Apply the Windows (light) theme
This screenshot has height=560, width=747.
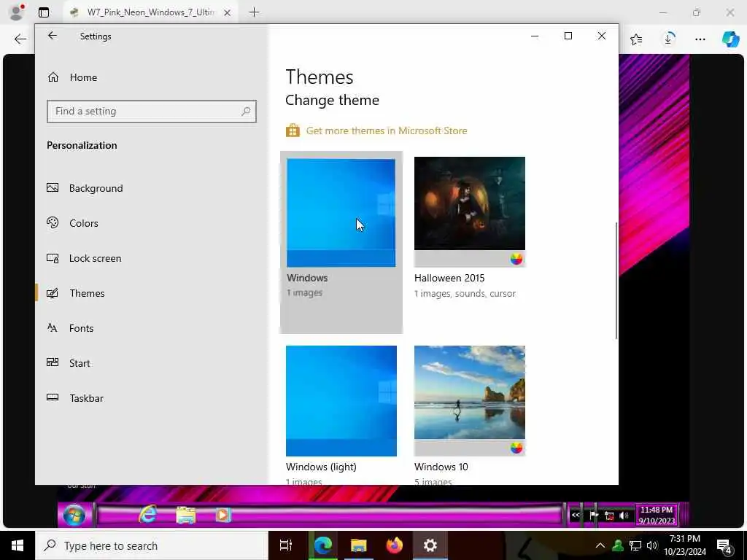[x=341, y=401]
